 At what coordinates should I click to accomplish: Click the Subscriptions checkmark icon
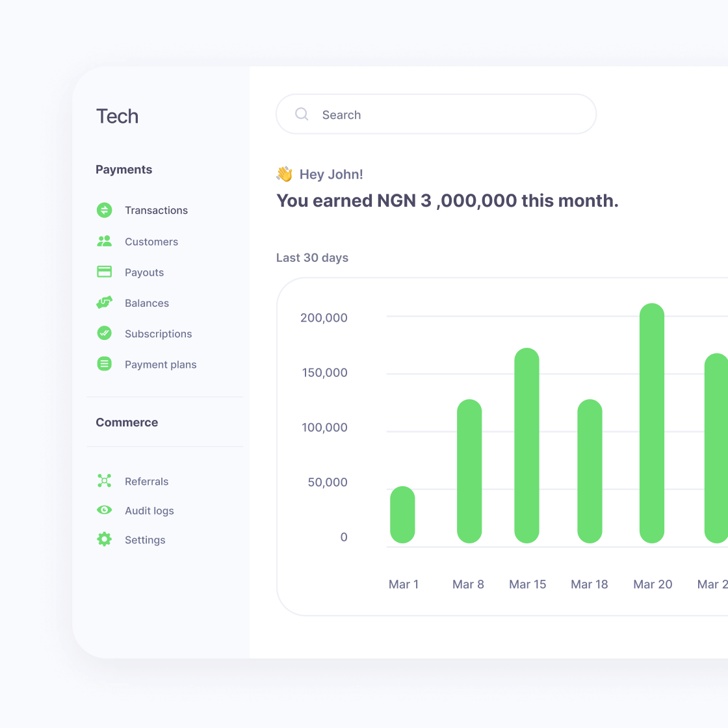[x=105, y=333]
